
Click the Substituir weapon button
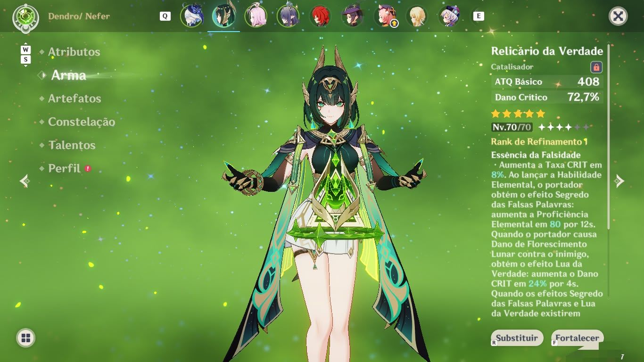(517, 338)
